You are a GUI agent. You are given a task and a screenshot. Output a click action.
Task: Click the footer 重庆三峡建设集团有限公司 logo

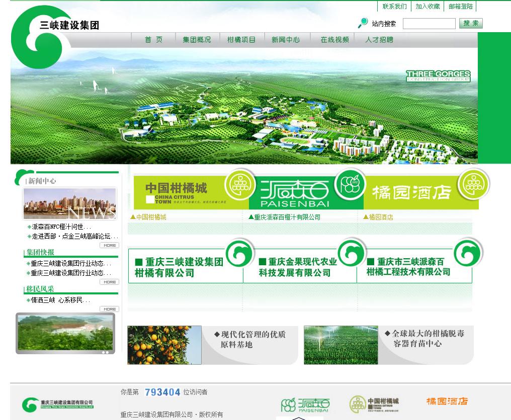58,404
